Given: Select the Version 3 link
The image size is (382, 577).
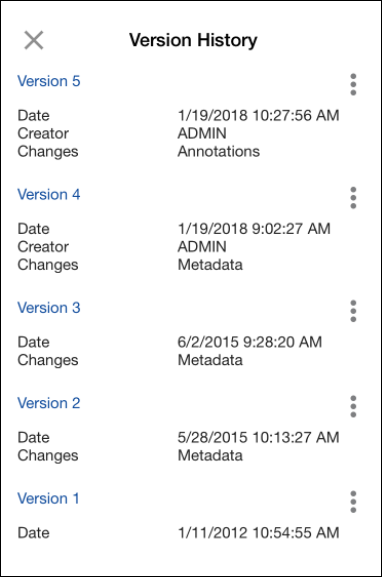Looking at the screenshot, I should (x=49, y=308).
